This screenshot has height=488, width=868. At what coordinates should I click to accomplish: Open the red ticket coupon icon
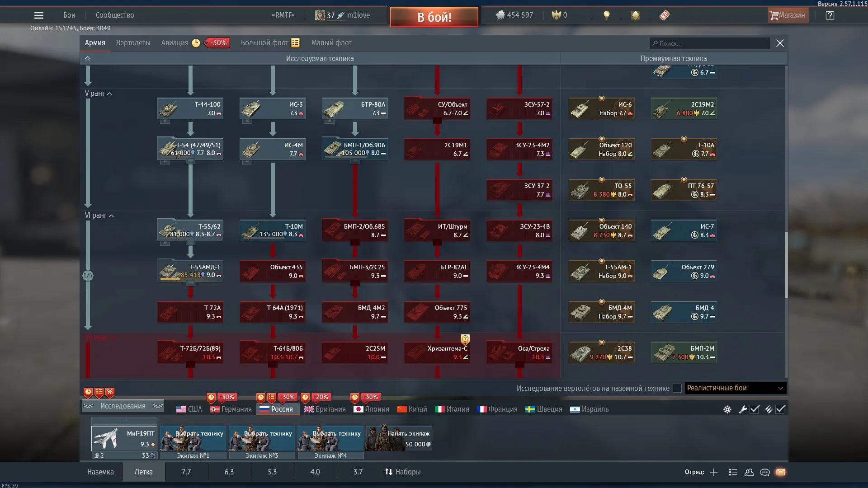tap(664, 15)
